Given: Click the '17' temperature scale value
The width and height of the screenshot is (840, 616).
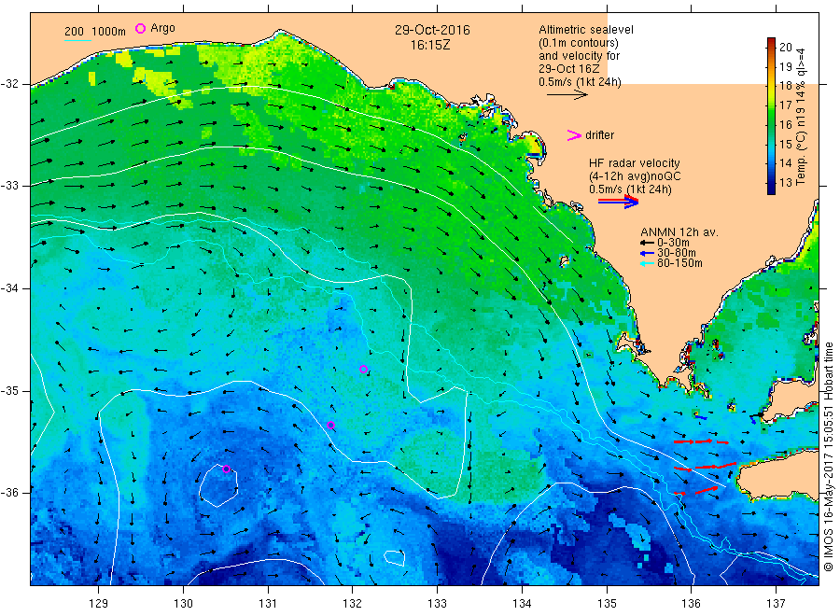Looking at the screenshot, I should pos(785,105).
